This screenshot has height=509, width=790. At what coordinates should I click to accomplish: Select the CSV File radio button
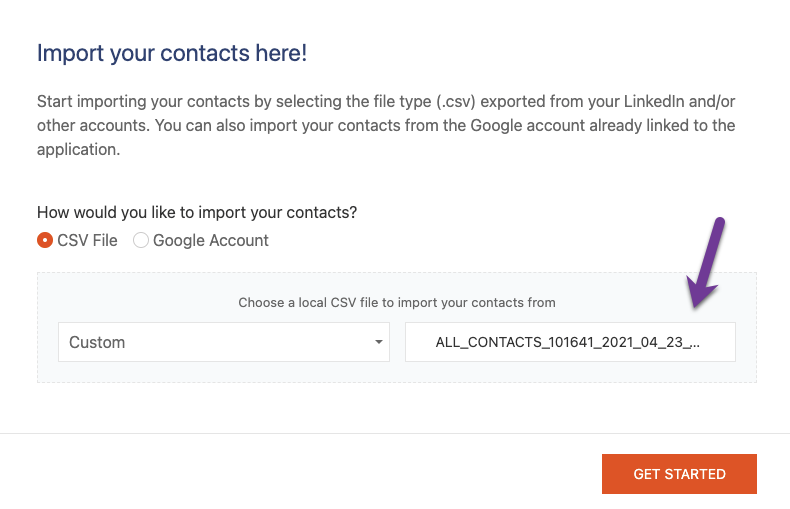[45, 241]
